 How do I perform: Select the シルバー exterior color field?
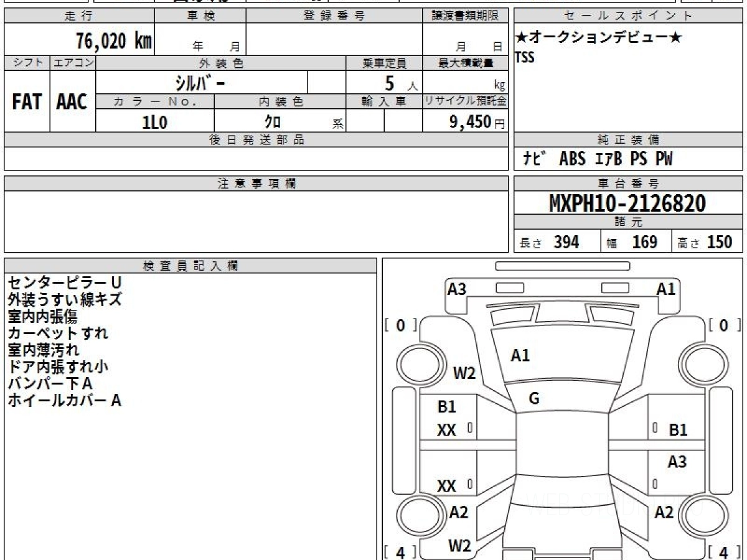pyautogui.click(x=202, y=83)
